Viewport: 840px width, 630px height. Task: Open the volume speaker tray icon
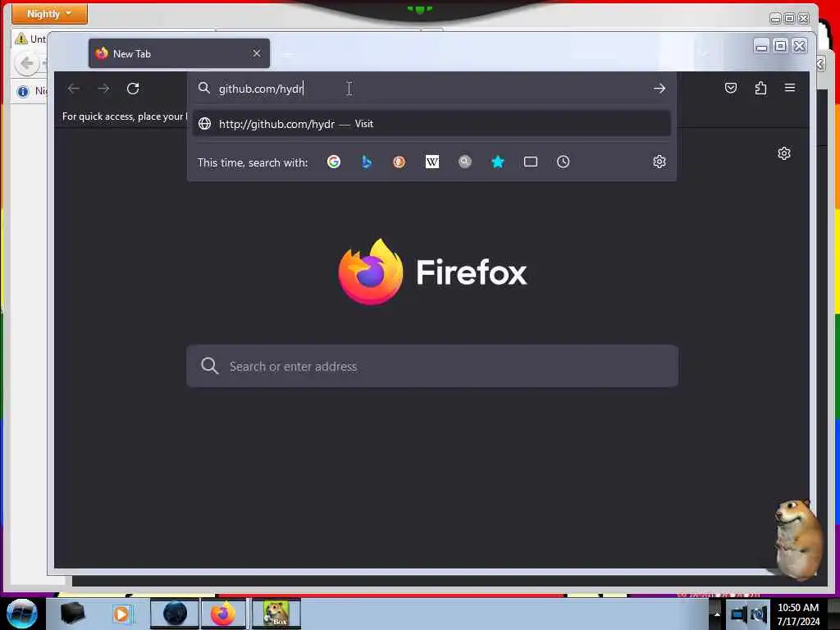(759, 614)
